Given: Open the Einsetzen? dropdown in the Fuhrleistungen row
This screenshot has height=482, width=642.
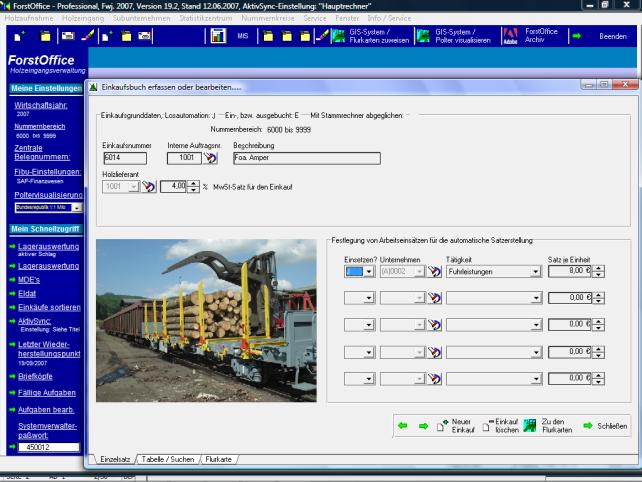Looking at the screenshot, I should tap(369, 272).
